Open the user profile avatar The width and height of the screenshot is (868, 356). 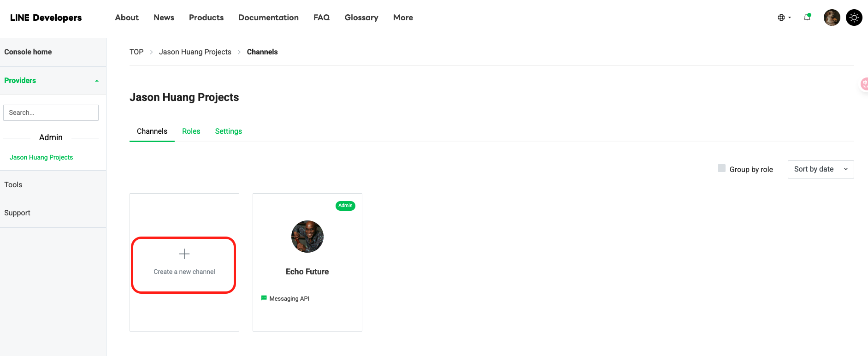tap(832, 18)
